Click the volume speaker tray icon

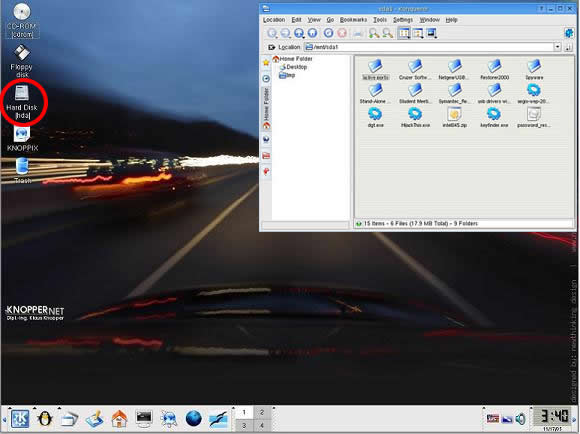tap(521, 419)
